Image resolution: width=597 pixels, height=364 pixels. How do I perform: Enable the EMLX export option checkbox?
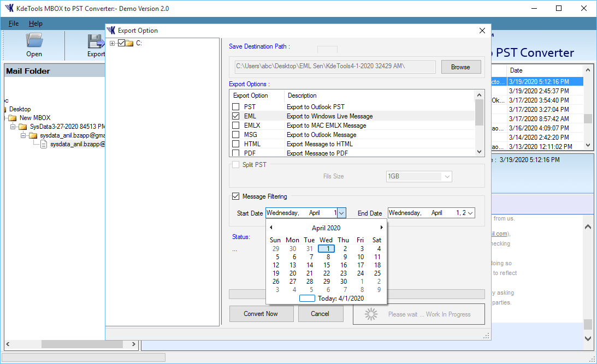(x=235, y=125)
